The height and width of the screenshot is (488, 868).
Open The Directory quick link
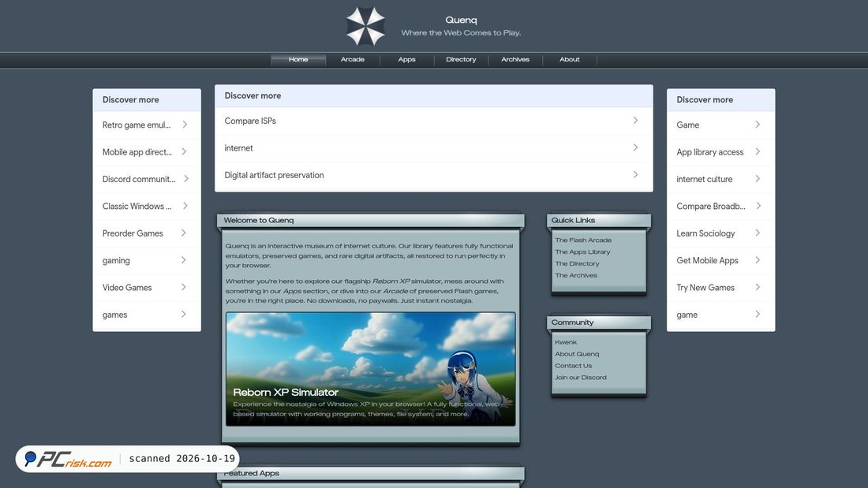(x=577, y=264)
